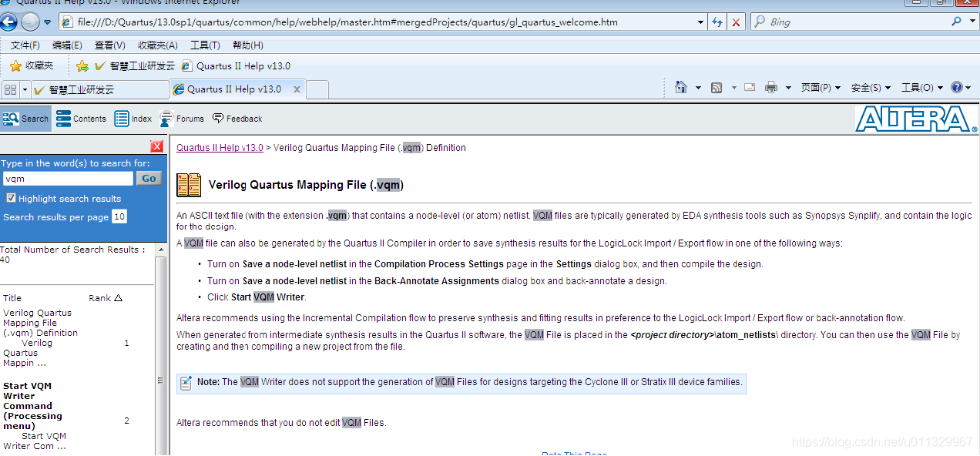Open a new blank tab
Screen dimensions: 980x456
[x=317, y=89]
